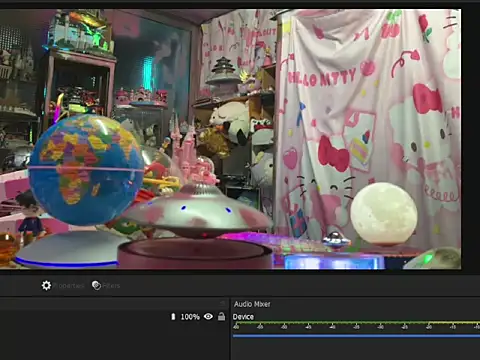Screen dimensions: 480x360
Task: Select the source row in Sources list
Action: click(x=114, y=316)
